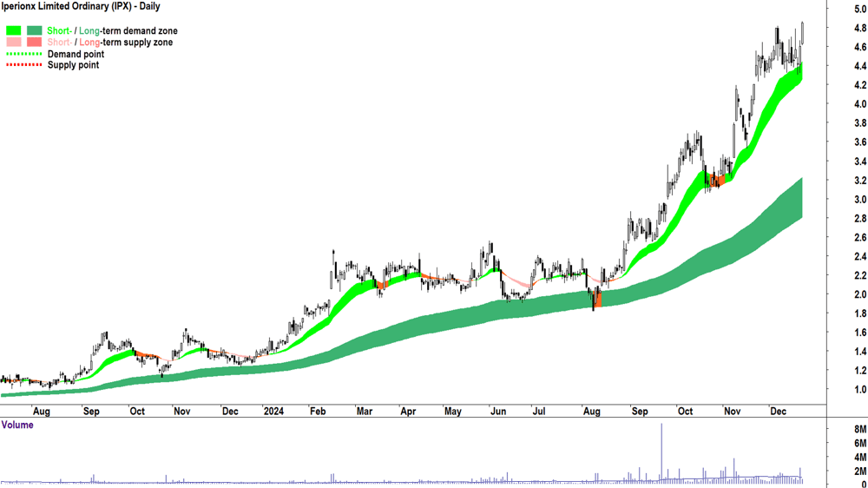Click the chart title Iperionx Limited Ordinary (IPX) - Daily
This screenshot has width=868, height=488.
point(81,7)
